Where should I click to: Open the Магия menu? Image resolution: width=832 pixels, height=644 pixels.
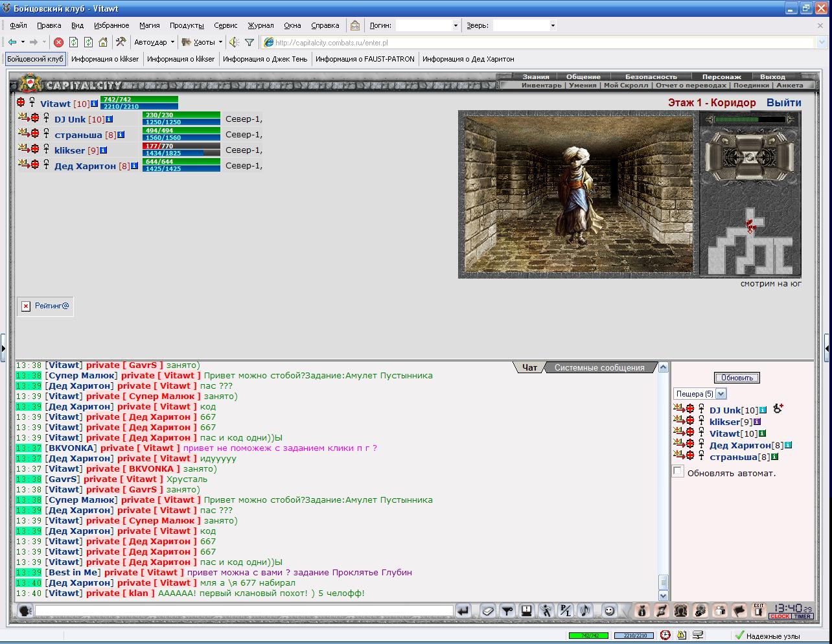(149, 25)
